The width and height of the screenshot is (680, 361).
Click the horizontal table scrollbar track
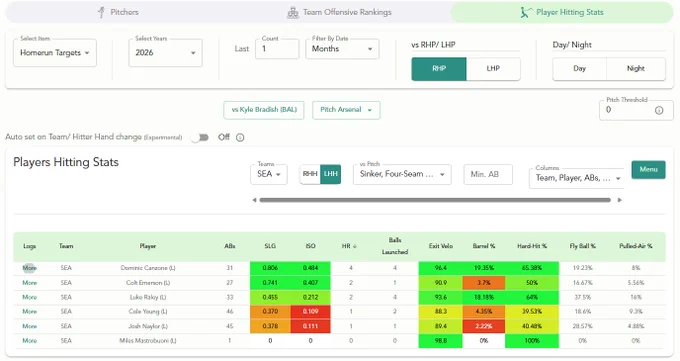[435, 200]
